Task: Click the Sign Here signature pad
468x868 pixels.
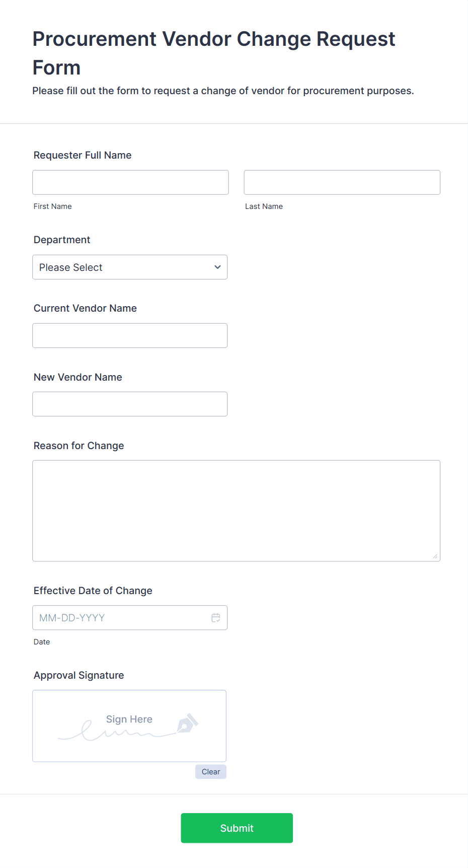Action: (x=129, y=726)
